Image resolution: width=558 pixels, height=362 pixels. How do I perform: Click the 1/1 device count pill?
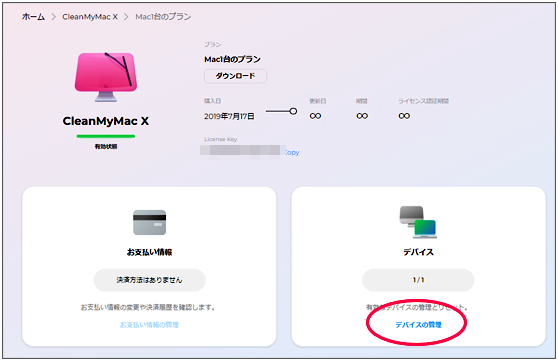[x=418, y=280]
